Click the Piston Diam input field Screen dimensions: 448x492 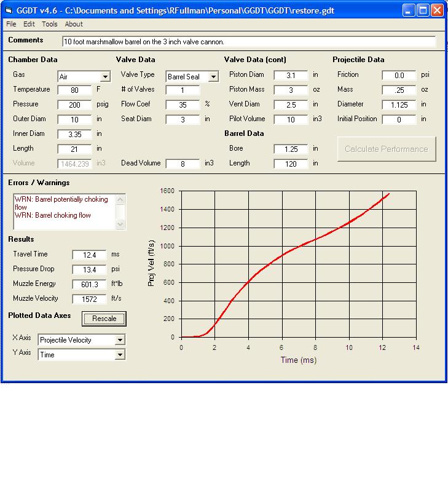click(x=291, y=75)
